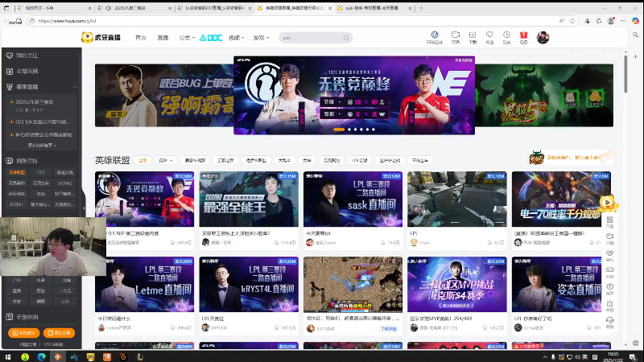Click 英雄联盟 category in sidebar grid
Screen dimensions: 644x362
(17, 172)
